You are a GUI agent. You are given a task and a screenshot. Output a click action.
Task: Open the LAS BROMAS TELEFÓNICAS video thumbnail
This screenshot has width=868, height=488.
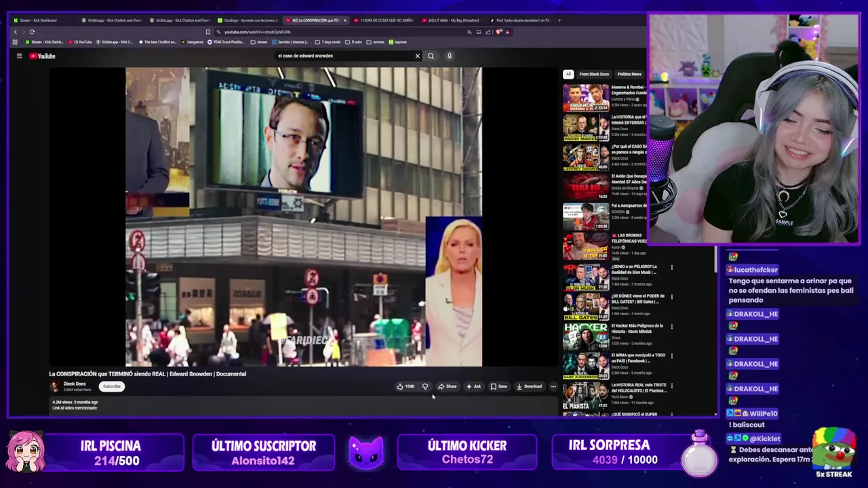click(x=586, y=247)
